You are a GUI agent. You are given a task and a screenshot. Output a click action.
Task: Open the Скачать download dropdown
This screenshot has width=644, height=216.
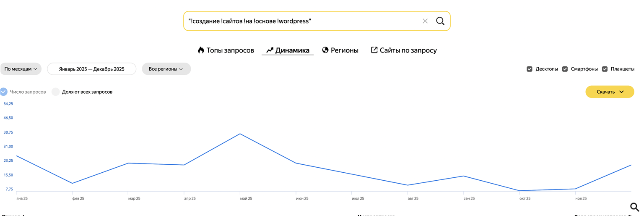coord(610,92)
